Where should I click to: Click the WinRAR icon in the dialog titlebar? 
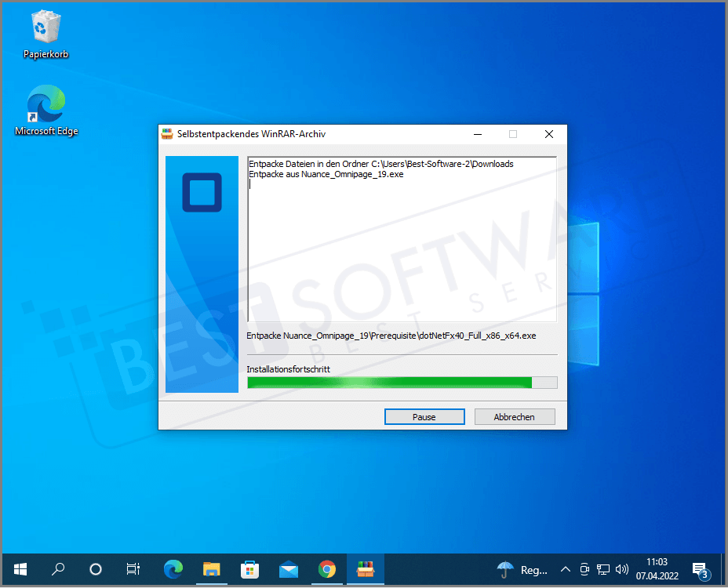pos(166,133)
